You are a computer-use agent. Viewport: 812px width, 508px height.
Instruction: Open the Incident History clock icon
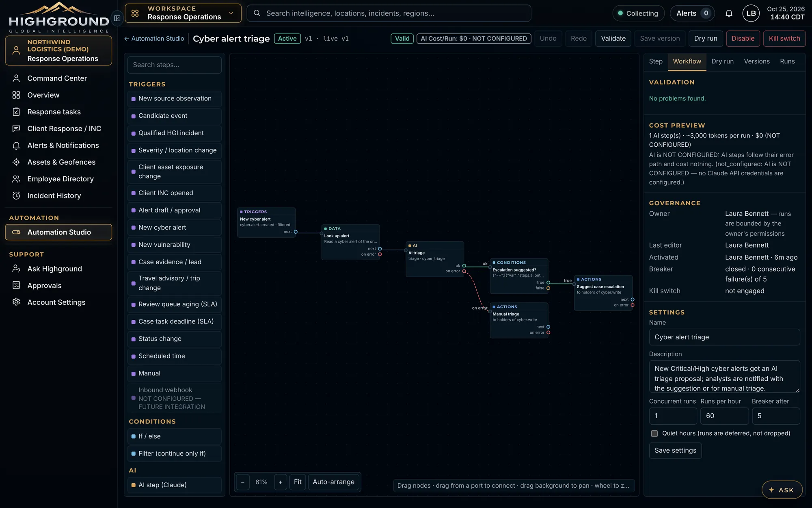click(16, 195)
